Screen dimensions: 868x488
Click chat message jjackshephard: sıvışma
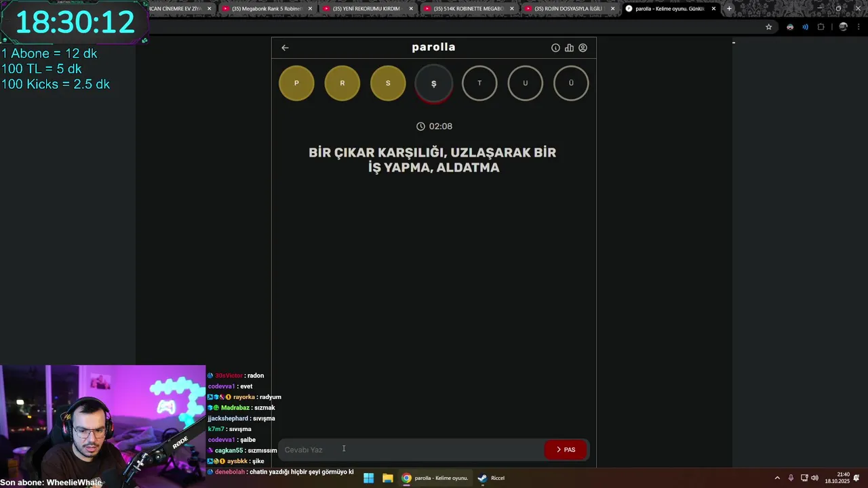(x=241, y=419)
